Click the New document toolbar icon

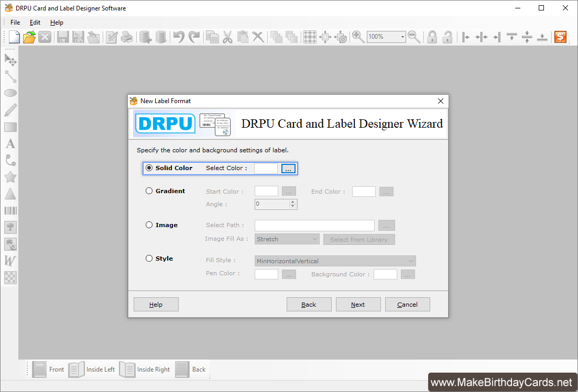pyautogui.click(x=14, y=37)
